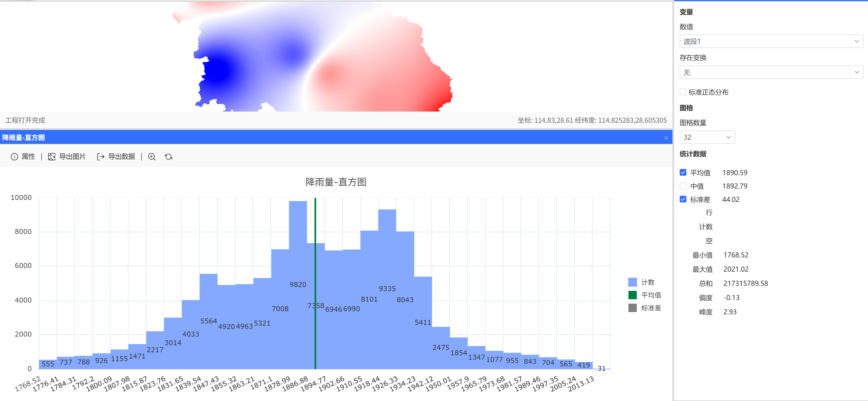Open the 数值 波段1 dropdown
This screenshot has height=401, width=868.
[771, 41]
